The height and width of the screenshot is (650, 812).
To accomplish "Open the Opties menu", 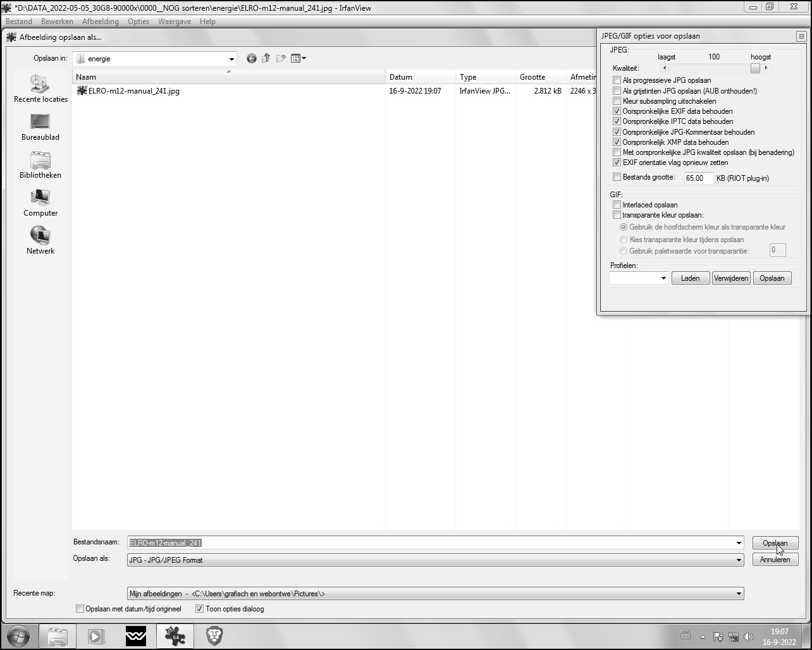I will [138, 21].
